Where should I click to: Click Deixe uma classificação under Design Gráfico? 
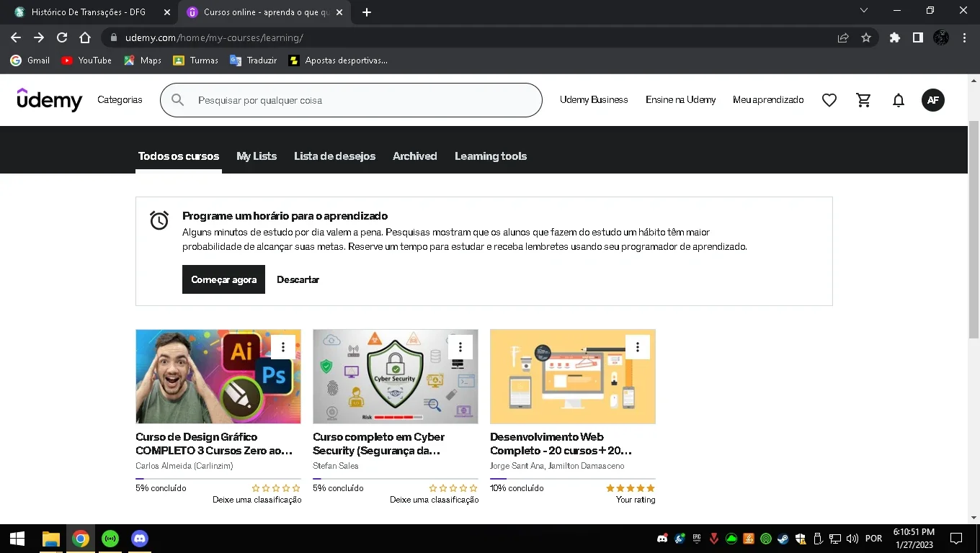tap(257, 500)
